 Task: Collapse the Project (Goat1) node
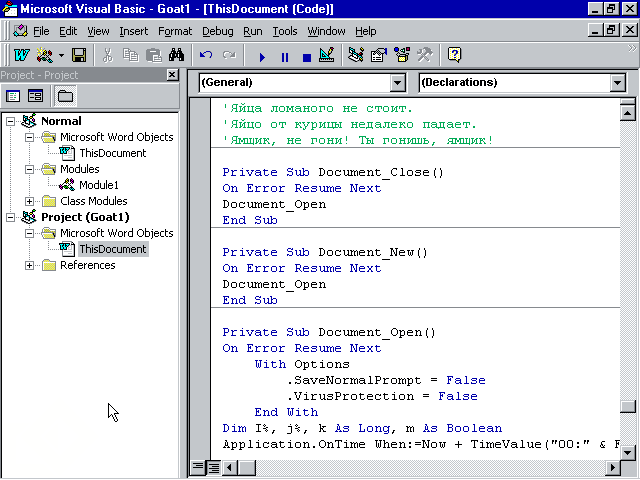click(x=10, y=217)
